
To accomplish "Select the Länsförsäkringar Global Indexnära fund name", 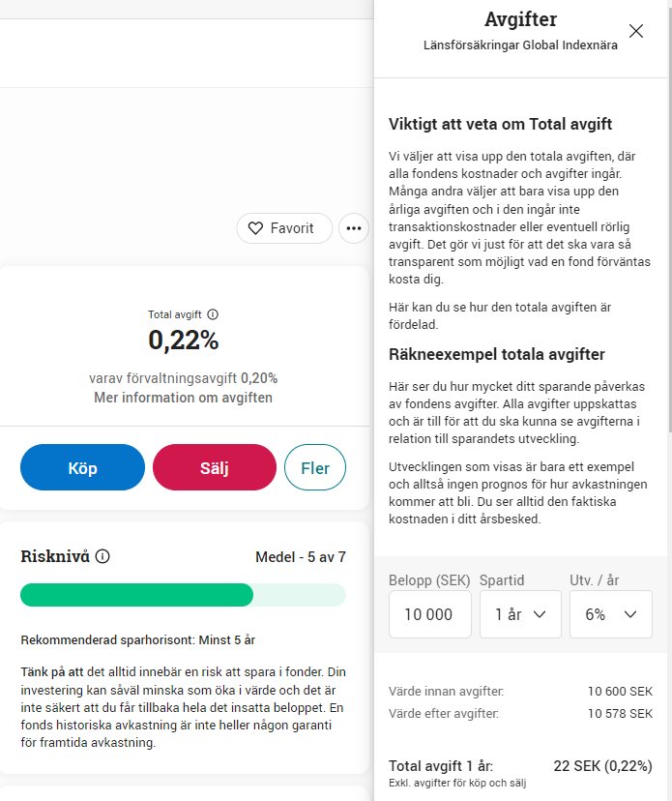I will point(520,45).
